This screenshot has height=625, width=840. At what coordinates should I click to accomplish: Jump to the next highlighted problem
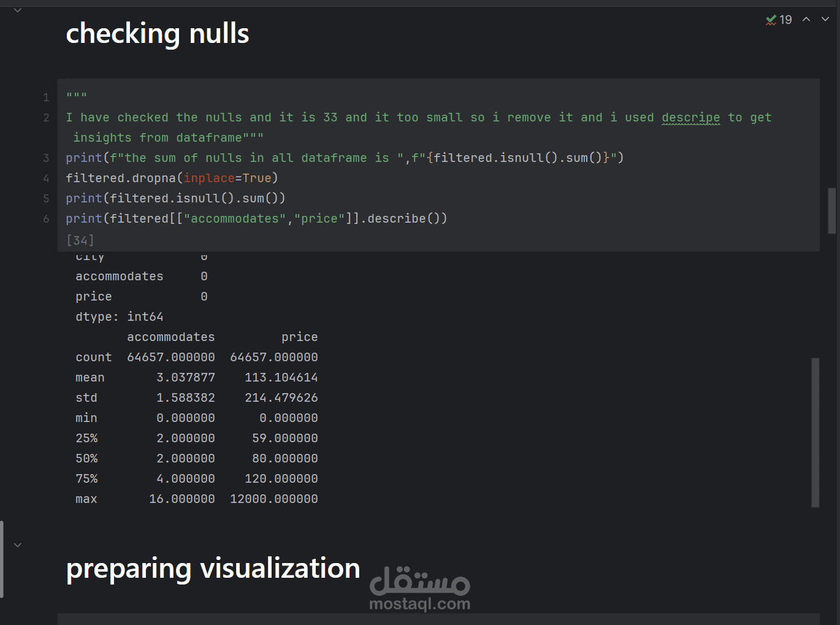[825, 20]
